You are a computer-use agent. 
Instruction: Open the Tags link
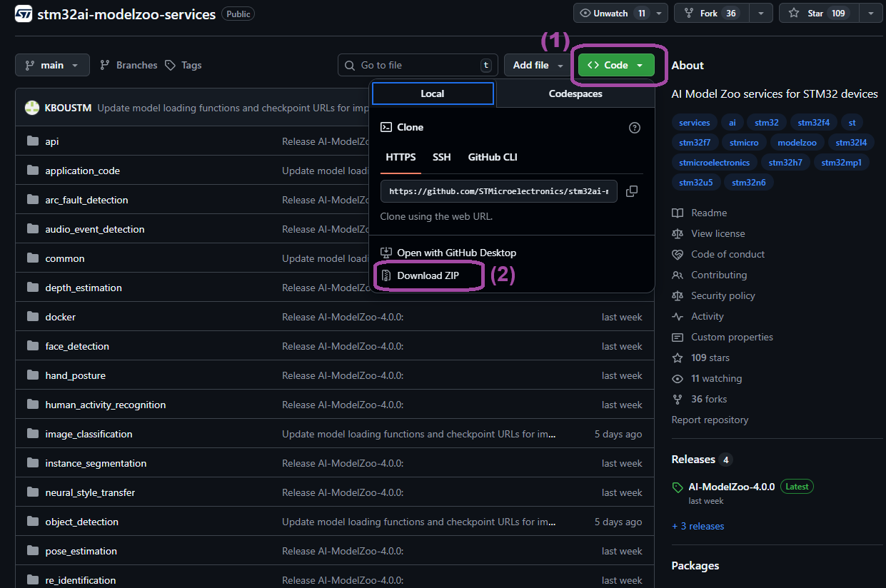click(x=183, y=65)
